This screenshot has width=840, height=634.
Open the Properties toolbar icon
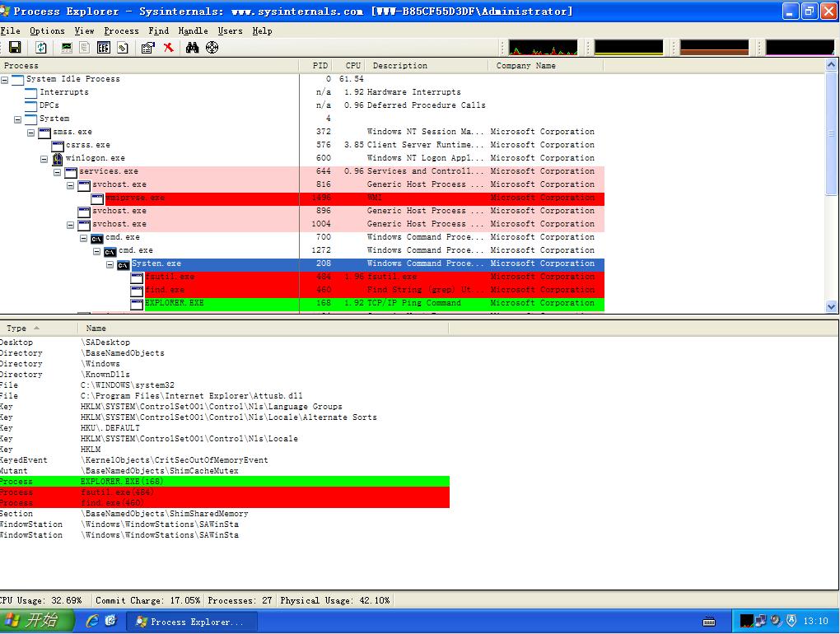(x=148, y=48)
